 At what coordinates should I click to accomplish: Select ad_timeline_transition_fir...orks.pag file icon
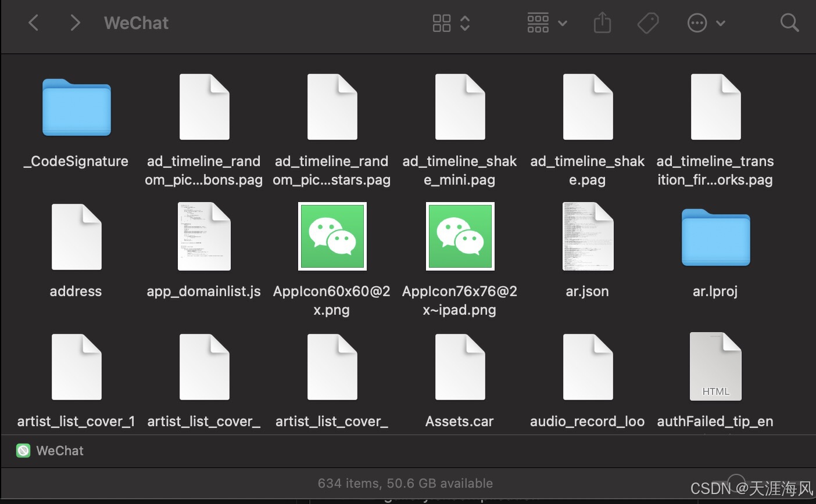point(715,107)
